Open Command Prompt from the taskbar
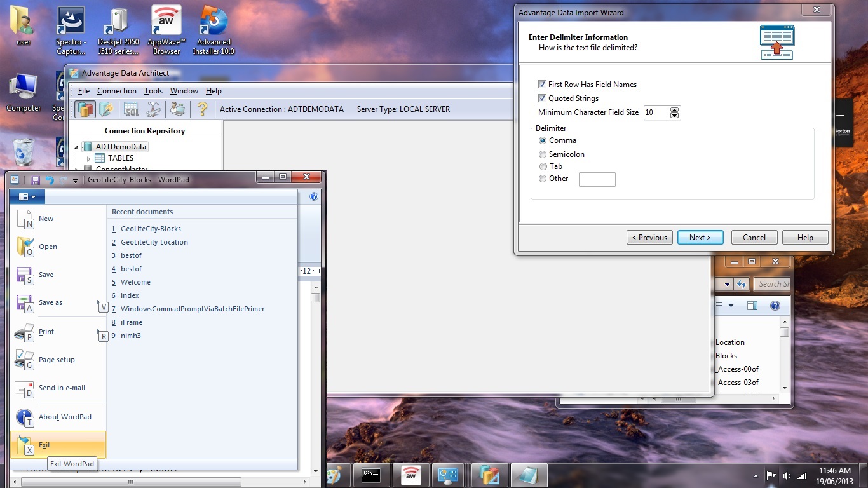868x488 pixels. [370, 475]
